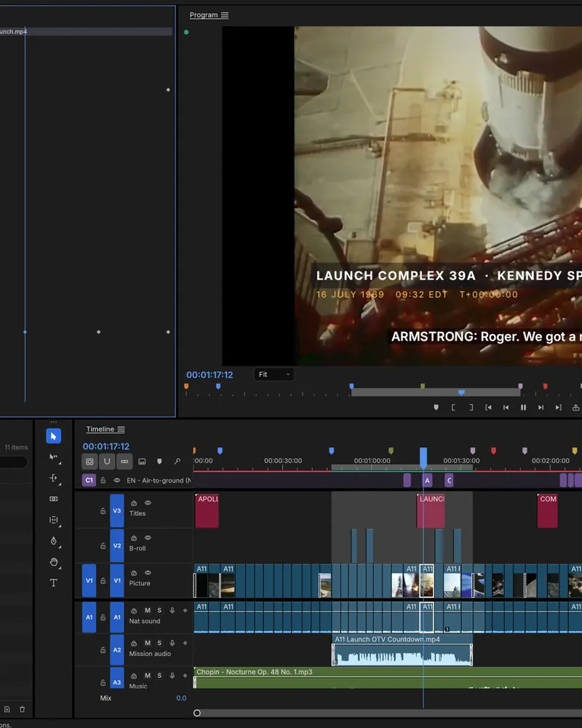
Task: Add keyframe on Mission audio track
Action: pyautogui.click(x=186, y=643)
